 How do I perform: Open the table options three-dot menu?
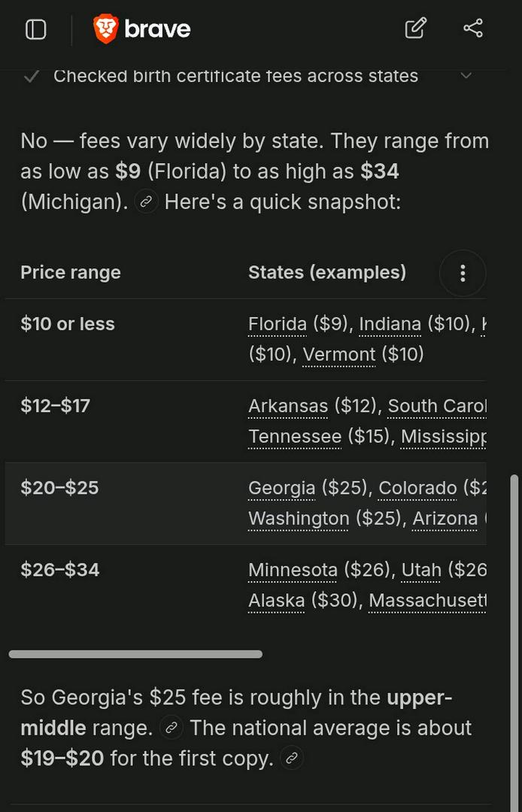[463, 273]
